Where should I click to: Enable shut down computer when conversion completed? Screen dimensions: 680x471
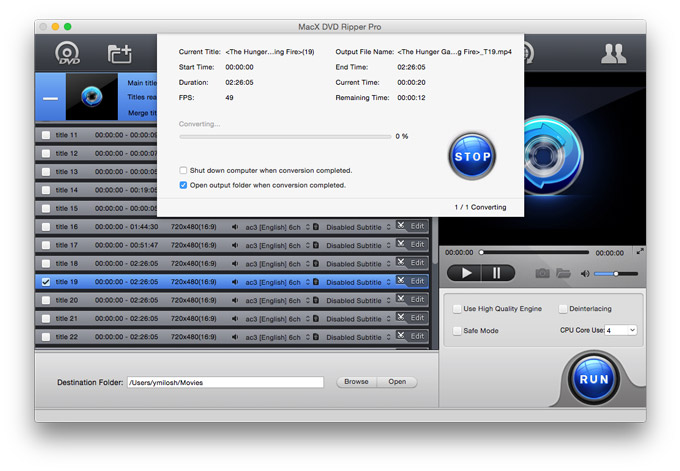tap(183, 171)
